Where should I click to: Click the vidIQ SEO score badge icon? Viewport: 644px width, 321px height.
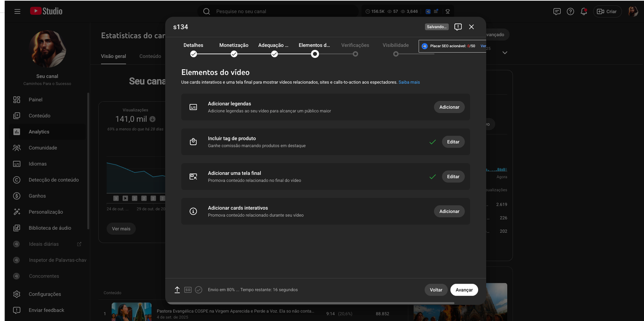(425, 46)
